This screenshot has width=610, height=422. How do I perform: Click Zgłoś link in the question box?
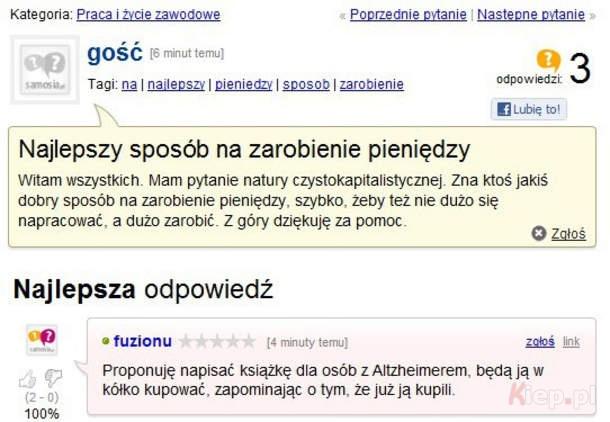point(568,234)
